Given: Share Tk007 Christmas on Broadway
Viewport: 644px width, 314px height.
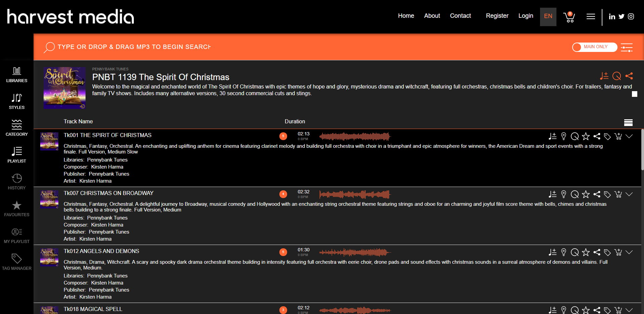Looking at the screenshot, I should [x=597, y=194].
